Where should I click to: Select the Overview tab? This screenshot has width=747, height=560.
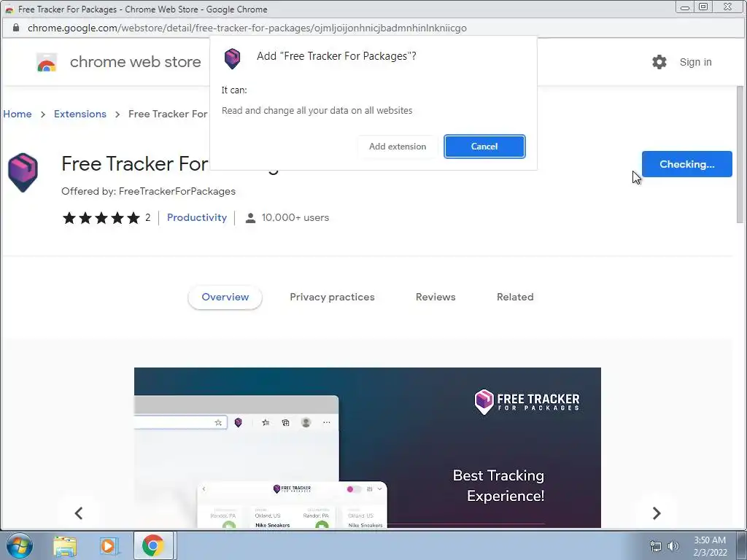tap(225, 297)
